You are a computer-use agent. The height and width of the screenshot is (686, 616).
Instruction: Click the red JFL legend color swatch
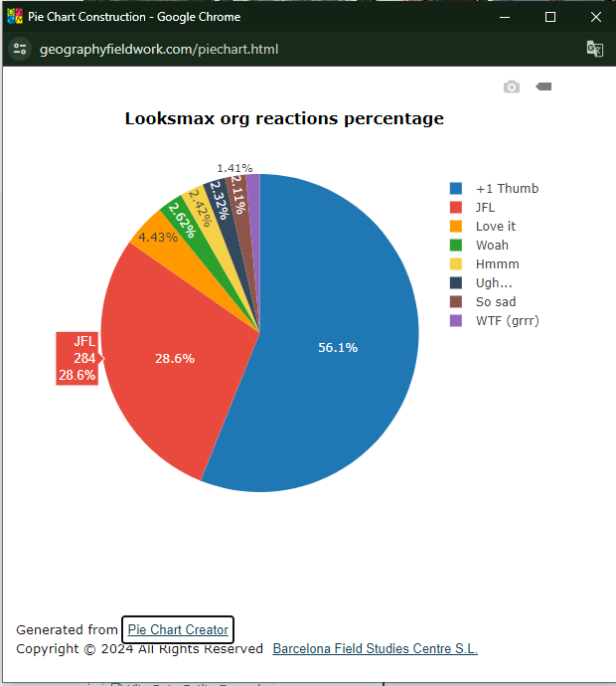[456, 208]
